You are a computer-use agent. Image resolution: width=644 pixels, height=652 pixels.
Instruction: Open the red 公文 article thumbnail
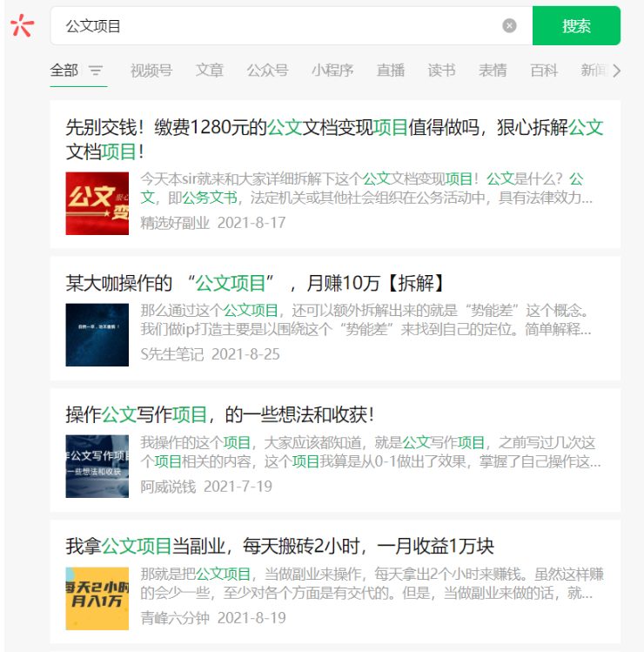pos(97,203)
